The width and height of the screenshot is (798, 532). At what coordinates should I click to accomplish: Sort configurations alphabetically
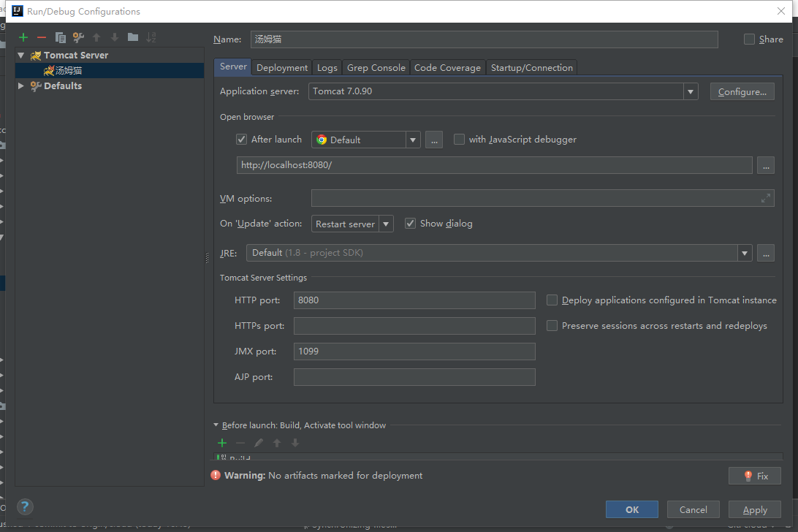coord(151,37)
